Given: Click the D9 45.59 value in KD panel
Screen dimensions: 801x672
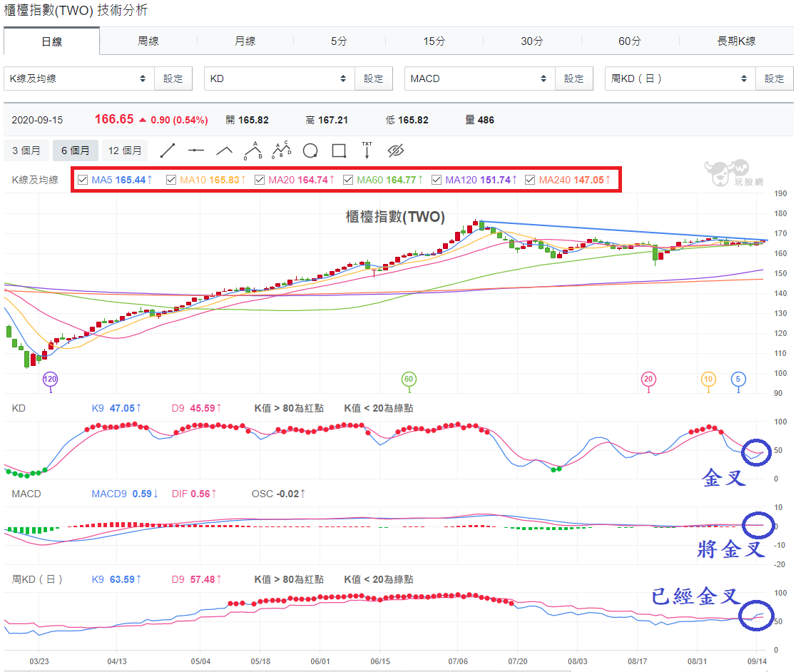Looking at the screenshot, I should click(x=196, y=408).
